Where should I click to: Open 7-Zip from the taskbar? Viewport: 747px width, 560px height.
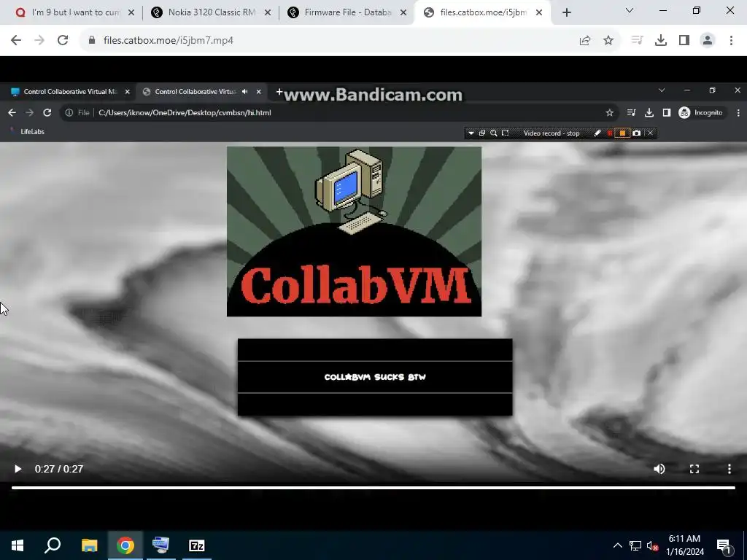coord(197,545)
